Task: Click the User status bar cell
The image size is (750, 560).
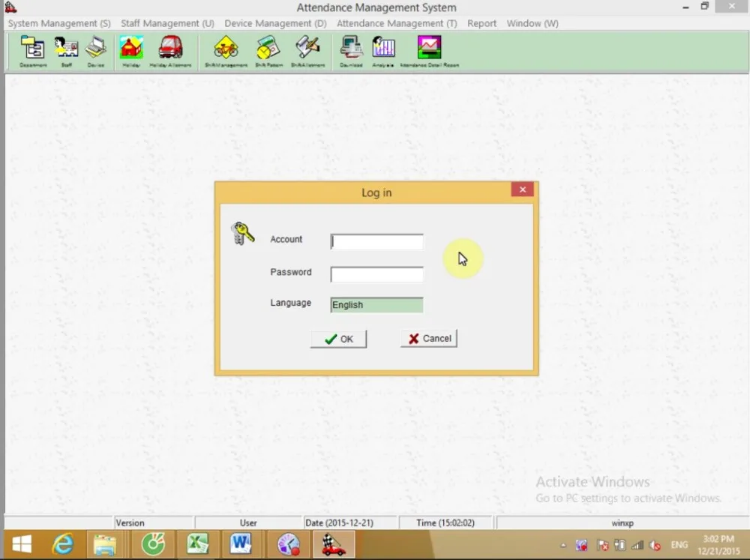Action: (x=248, y=523)
